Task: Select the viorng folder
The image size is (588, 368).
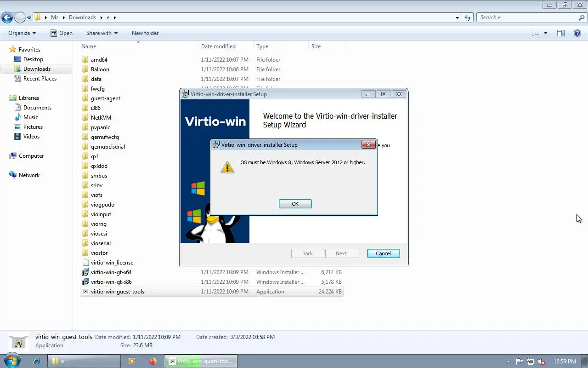Action: (98, 224)
